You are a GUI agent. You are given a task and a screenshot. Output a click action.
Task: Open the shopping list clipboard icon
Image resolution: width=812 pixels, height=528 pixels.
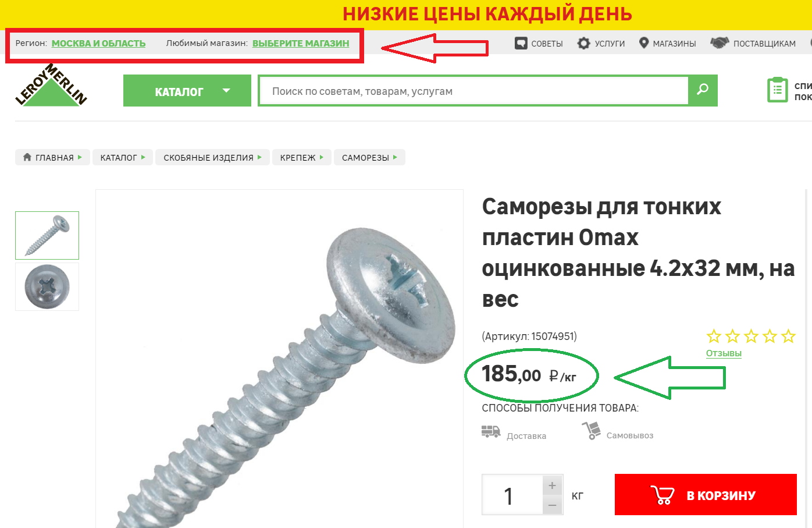pos(778,90)
